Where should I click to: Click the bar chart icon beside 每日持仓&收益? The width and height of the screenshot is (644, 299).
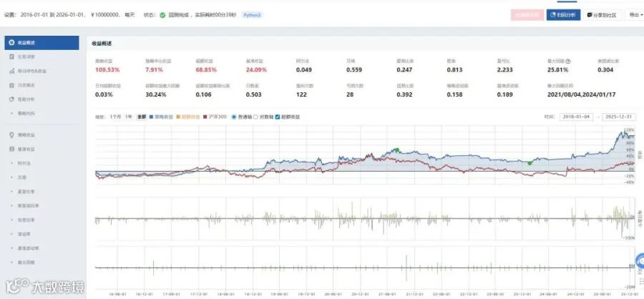tap(11, 71)
